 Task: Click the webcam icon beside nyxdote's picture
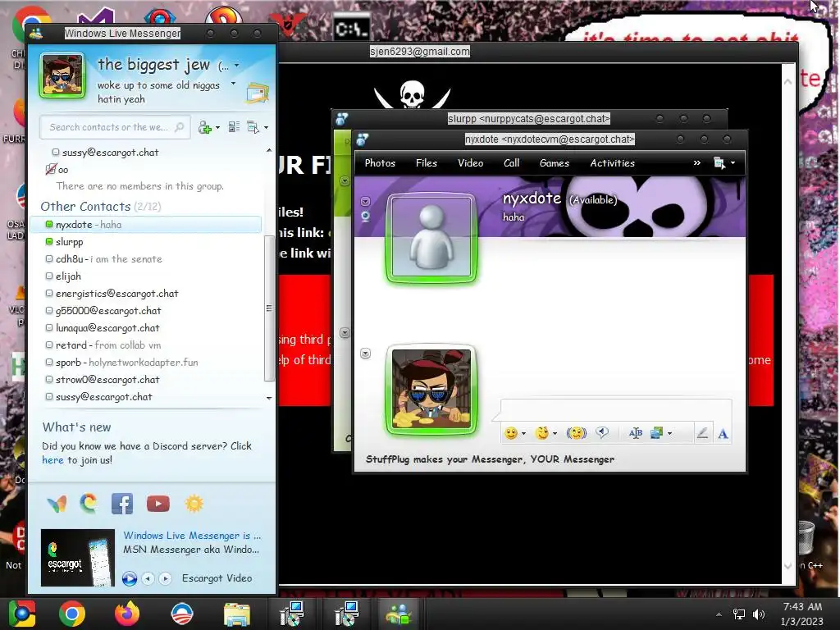(365, 217)
